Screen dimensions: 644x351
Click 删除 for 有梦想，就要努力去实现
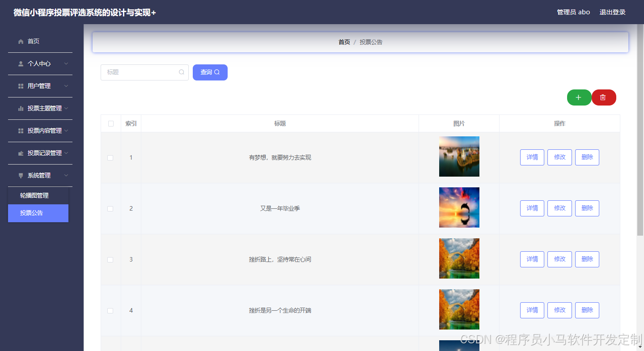(587, 157)
